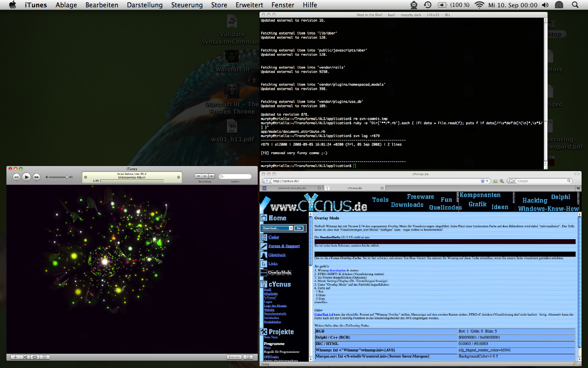The image size is (588, 368).
Task: Open Mitglieder link under cYcnus
Action: (271, 293)
